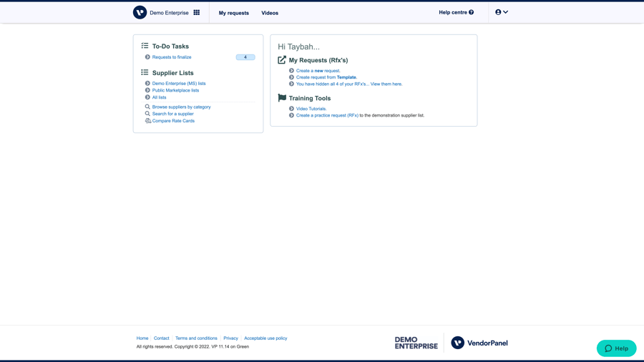Click scales icon beside Compare Rate Cards
644x362 pixels.
tap(148, 121)
